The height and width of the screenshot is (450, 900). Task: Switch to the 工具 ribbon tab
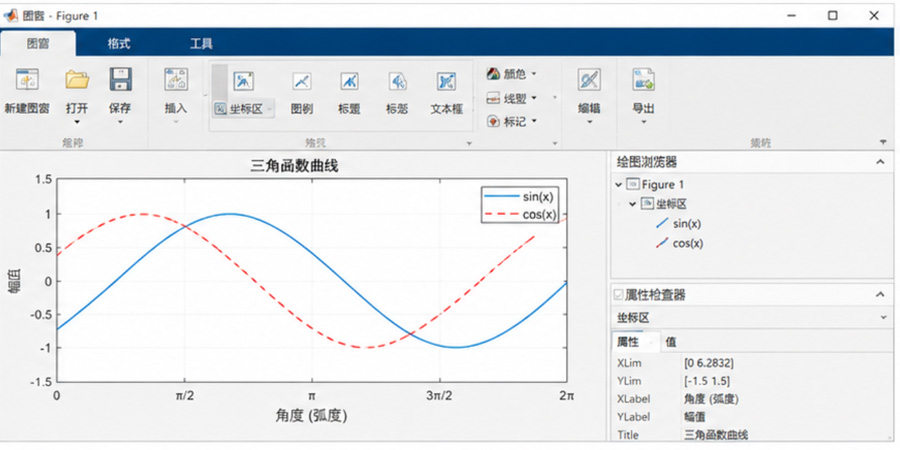pos(201,44)
